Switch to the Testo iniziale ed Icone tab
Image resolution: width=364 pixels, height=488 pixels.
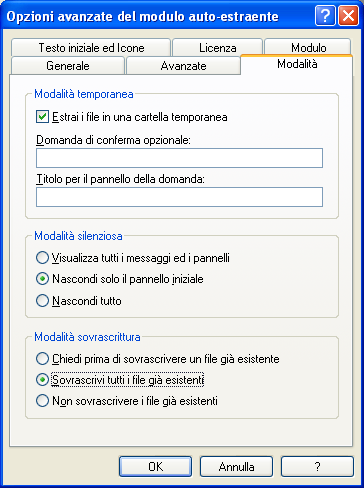(x=91, y=48)
